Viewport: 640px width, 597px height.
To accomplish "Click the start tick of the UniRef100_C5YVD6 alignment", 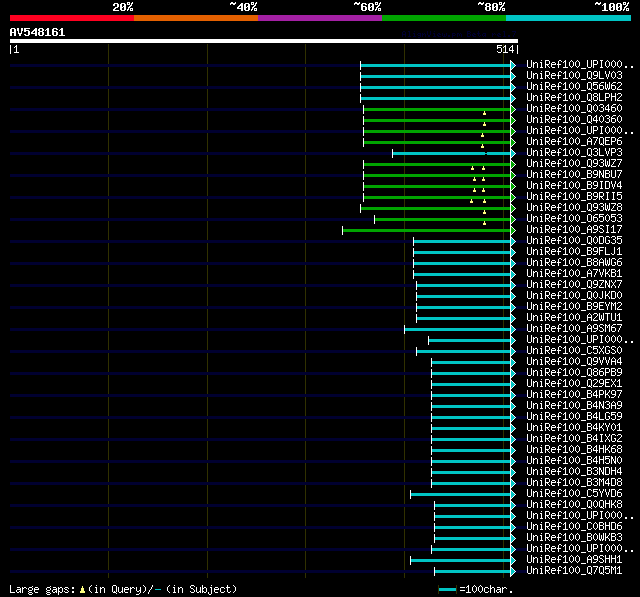I will [x=411, y=495].
